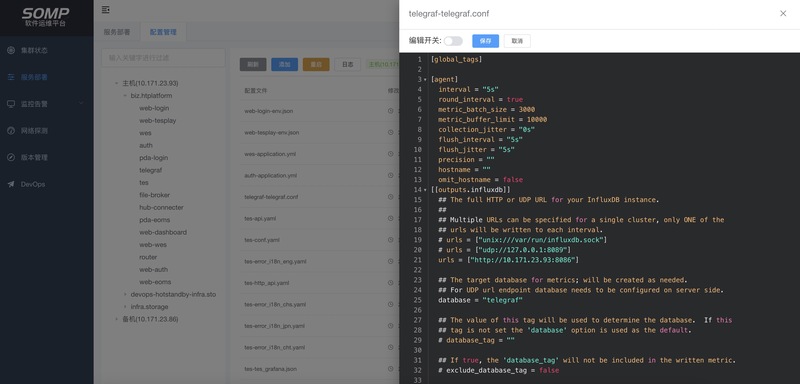Click the keyword filter input field
This screenshot has width=800, height=384.
coord(163,58)
